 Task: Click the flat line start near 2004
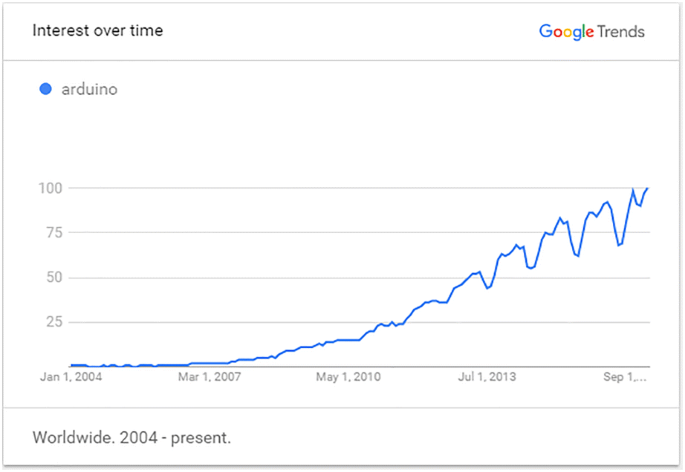(79, 365)
